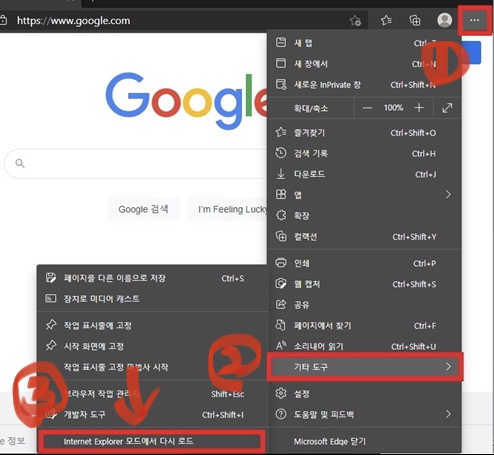Click the I'm Feeling Lucky button

pos(228,209)
